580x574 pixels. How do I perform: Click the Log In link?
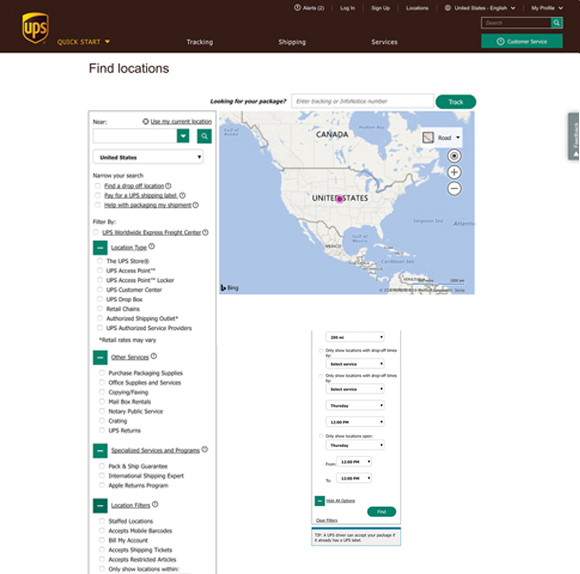click(x=347, y=8)
